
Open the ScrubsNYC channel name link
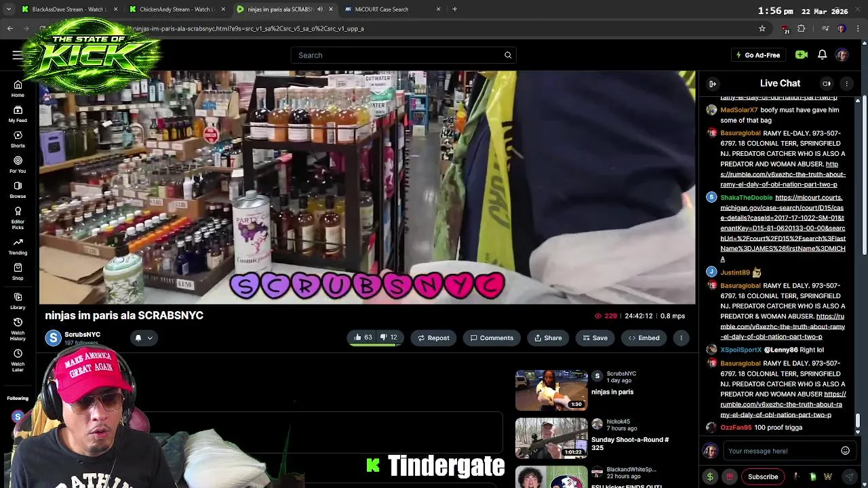(82, 335)
